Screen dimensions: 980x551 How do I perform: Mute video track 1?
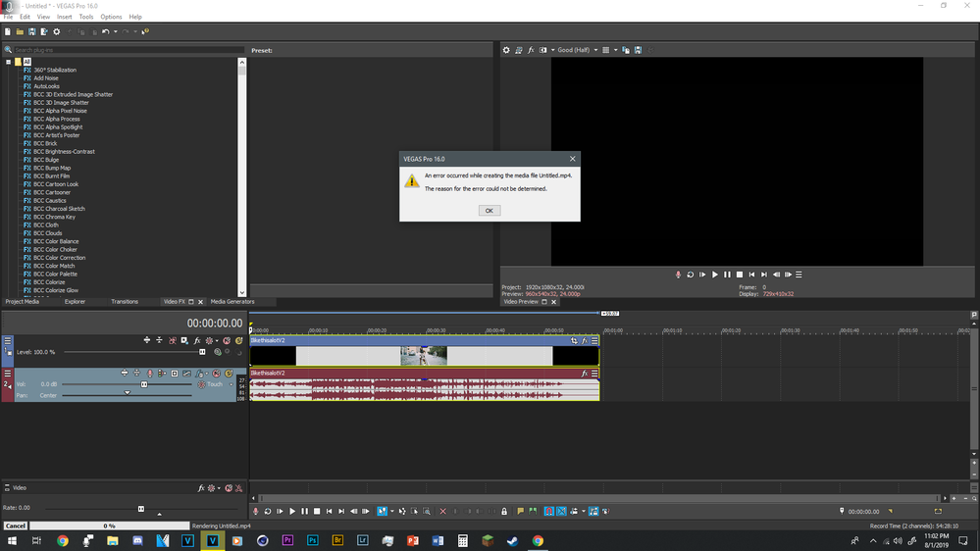tap(227, 340)
